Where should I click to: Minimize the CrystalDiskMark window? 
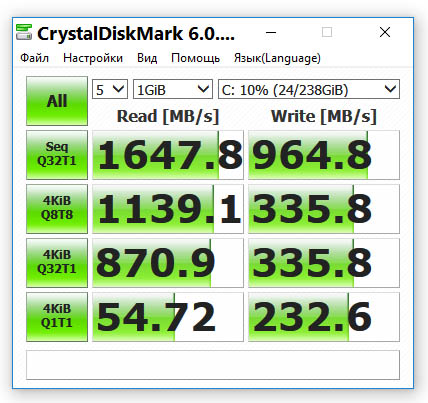[x=271, y=33]
